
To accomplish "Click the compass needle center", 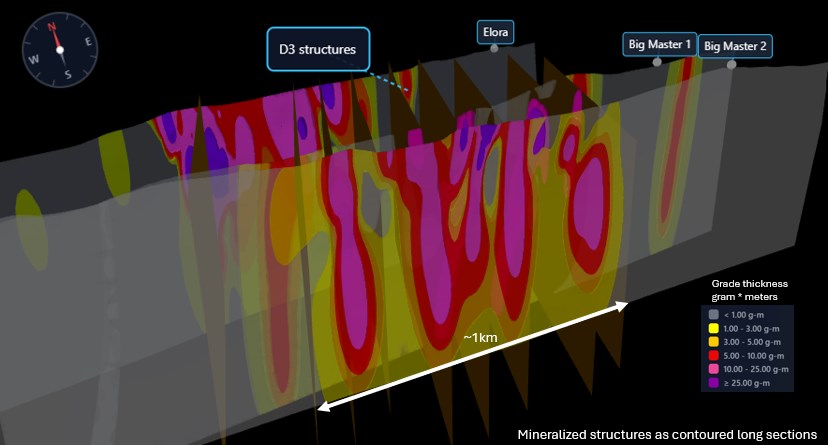I will [x=60, y=49].
